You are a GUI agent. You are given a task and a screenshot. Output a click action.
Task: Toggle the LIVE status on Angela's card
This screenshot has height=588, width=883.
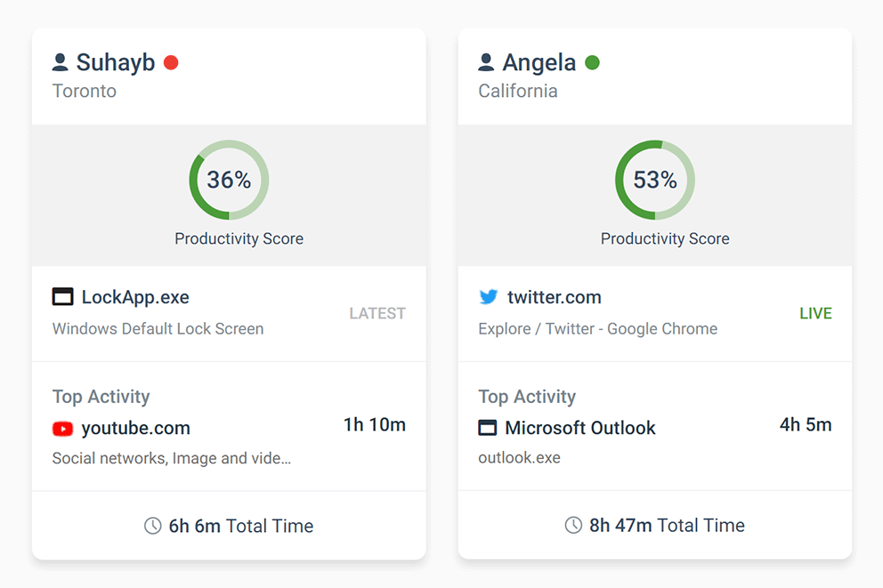pos(815,313)
